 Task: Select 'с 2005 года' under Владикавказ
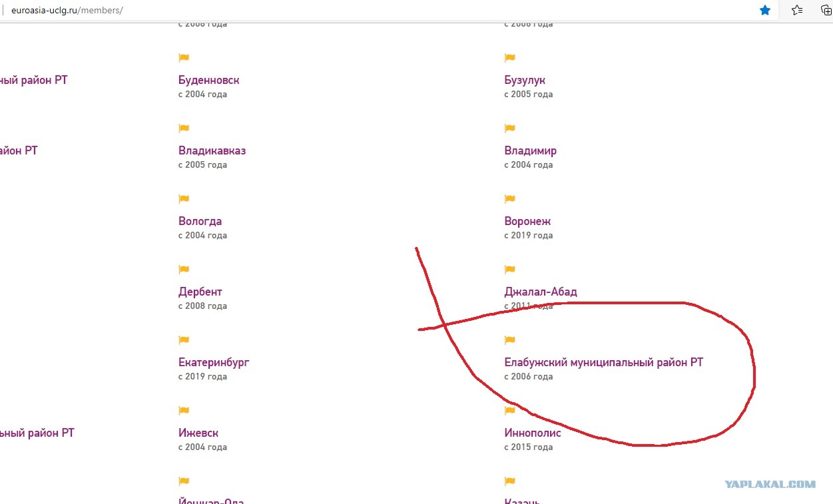tap(202, 165)
